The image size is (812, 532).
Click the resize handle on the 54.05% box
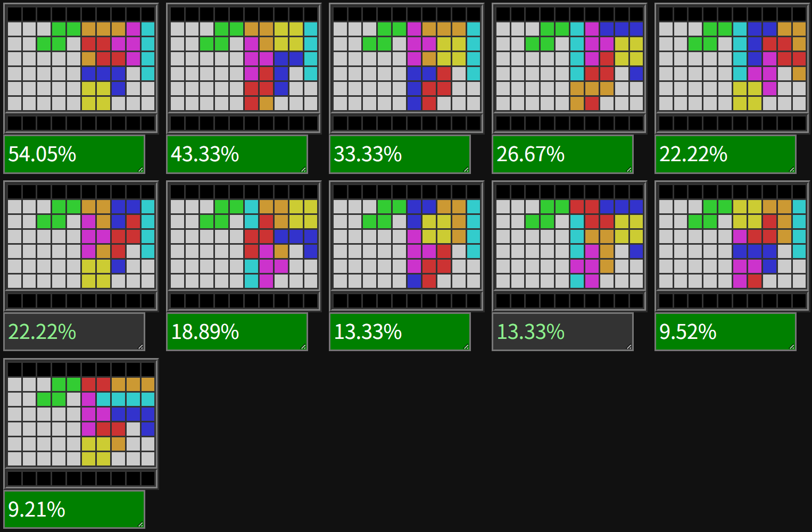(140, 170)
